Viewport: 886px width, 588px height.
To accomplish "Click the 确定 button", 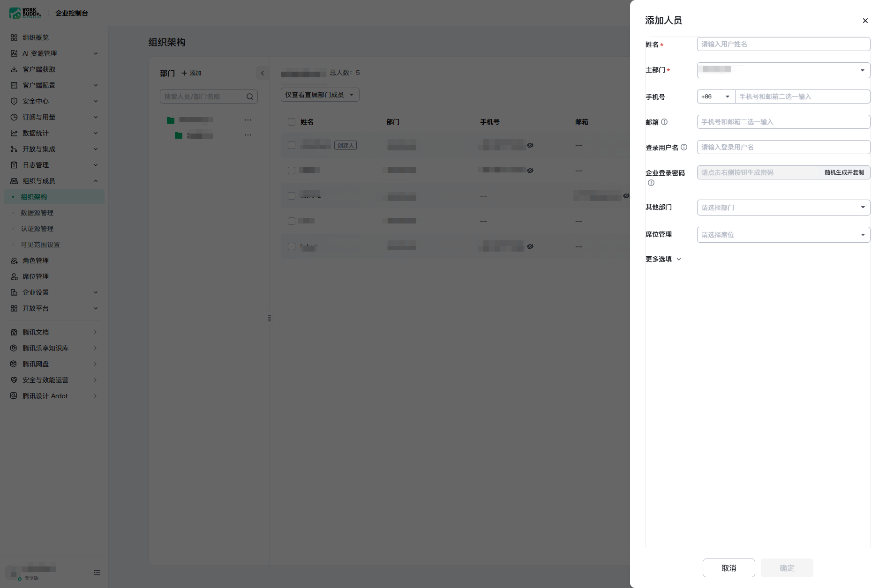I will click(x=787, y=568).
